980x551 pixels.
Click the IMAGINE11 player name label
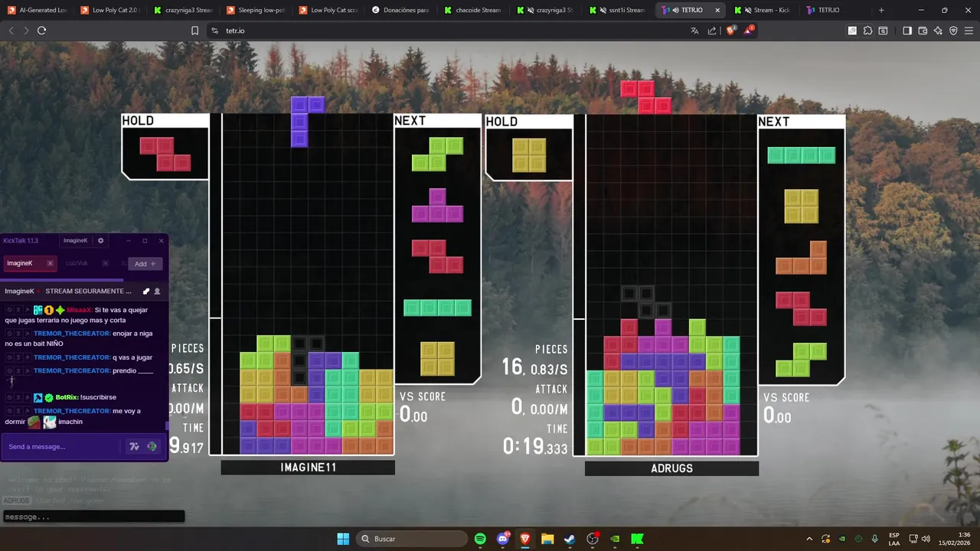[x=308, y=467]
